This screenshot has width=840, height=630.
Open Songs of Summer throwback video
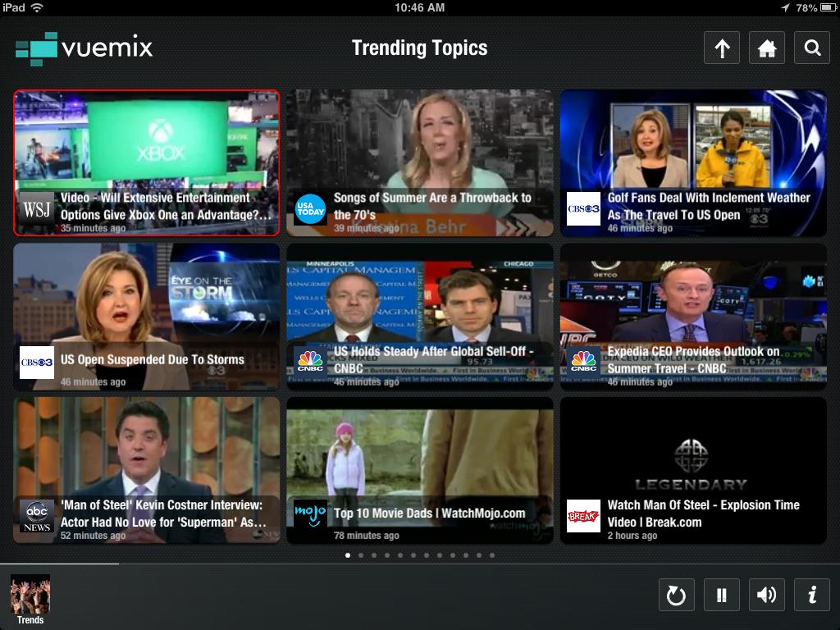[x=420, y=163]
